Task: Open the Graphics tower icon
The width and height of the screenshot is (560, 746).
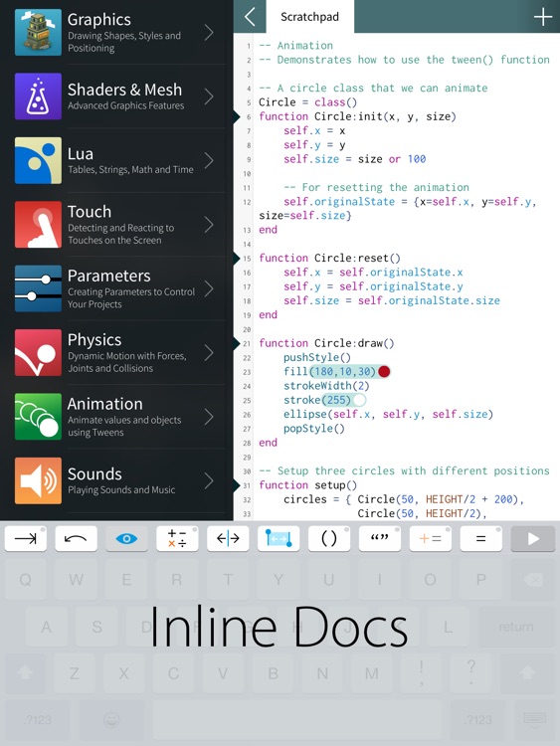Action: click(x=38, y=32)
